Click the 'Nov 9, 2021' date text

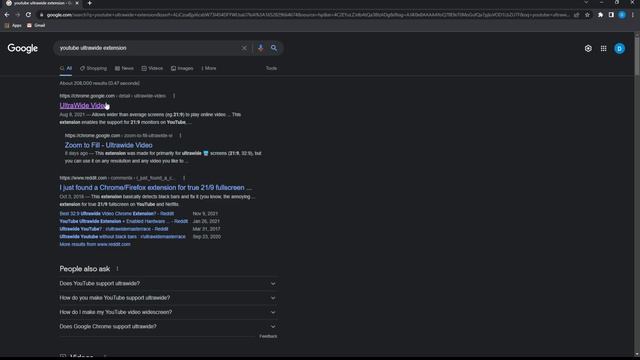tap(205, 213)
